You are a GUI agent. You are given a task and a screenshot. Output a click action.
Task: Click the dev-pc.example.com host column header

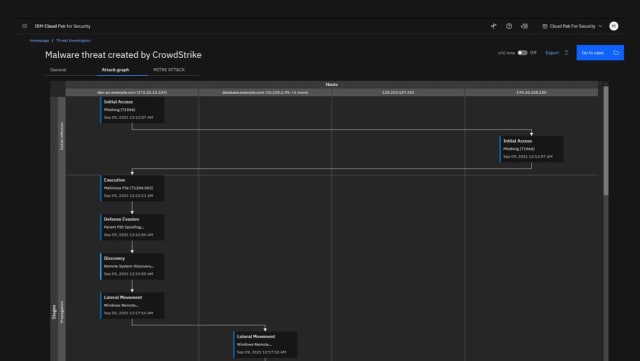click(x=132, y=92)
